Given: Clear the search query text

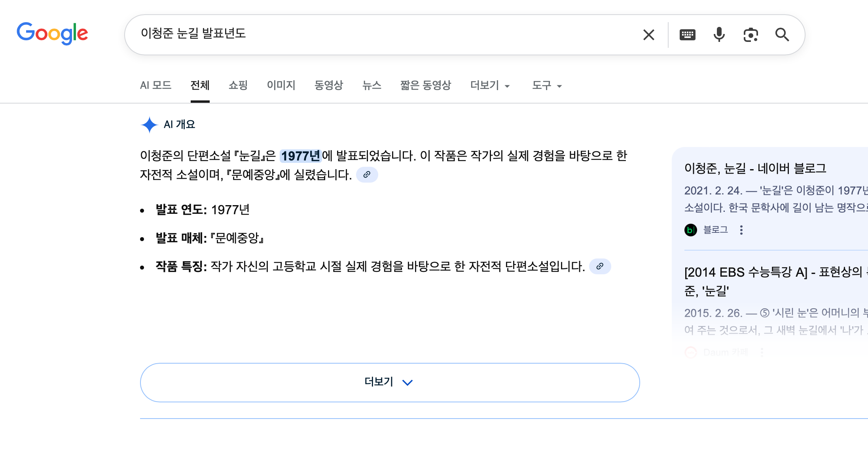Looking at the screenshot, I should click(x=648, y=35).
